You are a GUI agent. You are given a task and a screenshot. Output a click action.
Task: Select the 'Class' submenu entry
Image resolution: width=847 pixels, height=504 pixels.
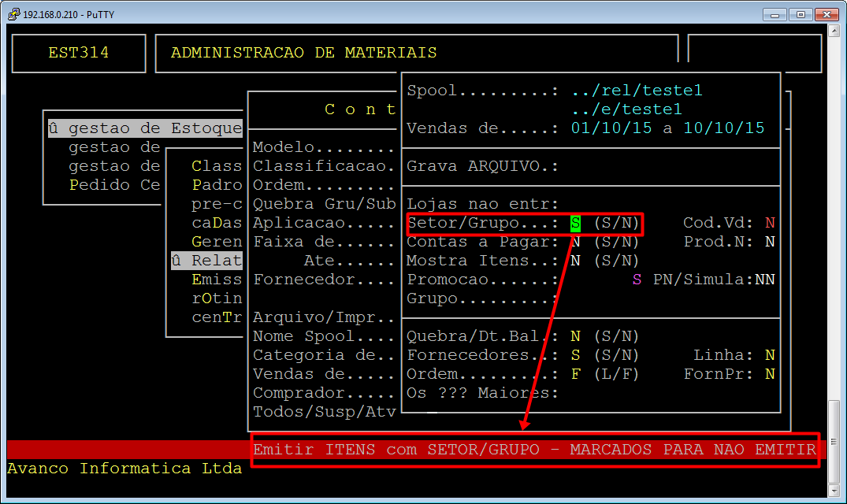217,166
